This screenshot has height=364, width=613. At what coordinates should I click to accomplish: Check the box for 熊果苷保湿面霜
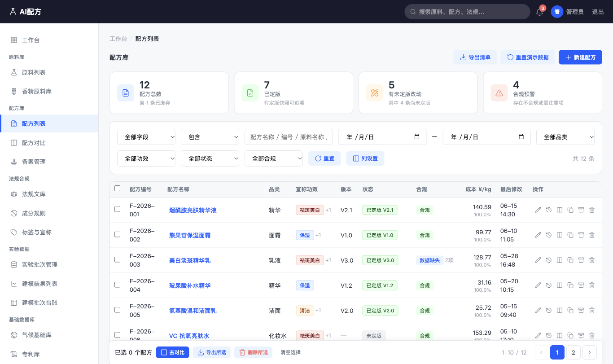[x=118, y=234]
